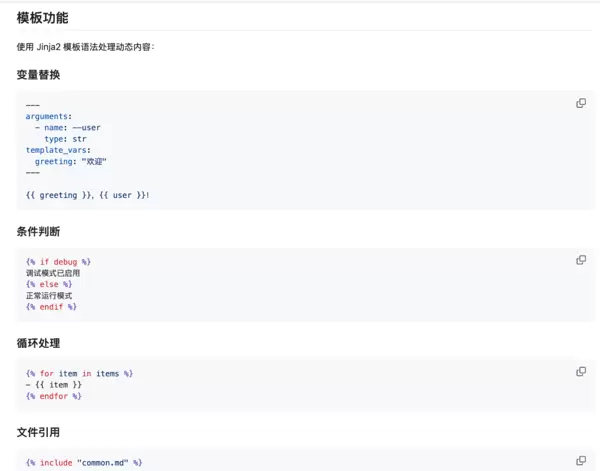600x471 pixels.
Task: Click the 'arguments:' line in code
Action: (48, 116)
